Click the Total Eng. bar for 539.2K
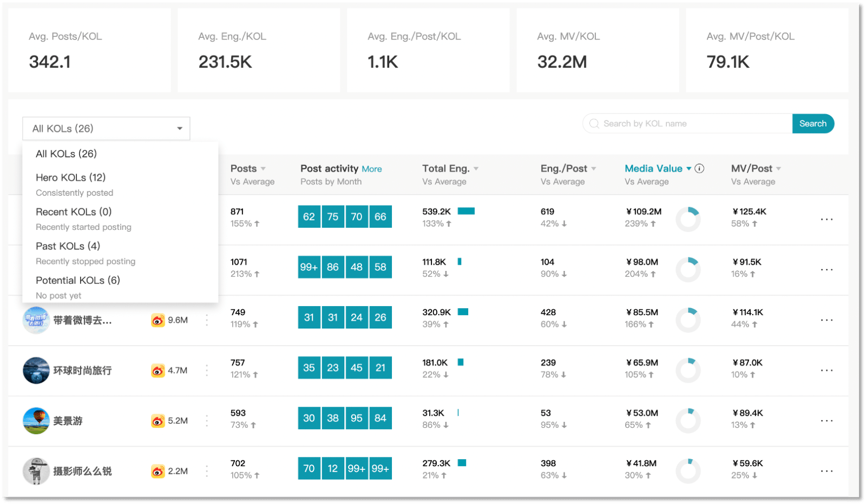Viewport: 866px width, 504px height. 466,211
